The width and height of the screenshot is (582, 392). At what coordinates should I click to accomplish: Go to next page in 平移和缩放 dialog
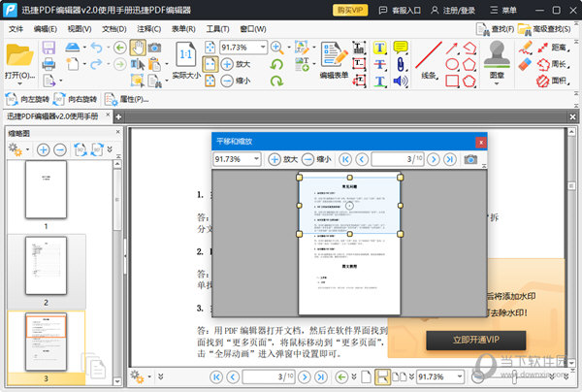[433, 159]
